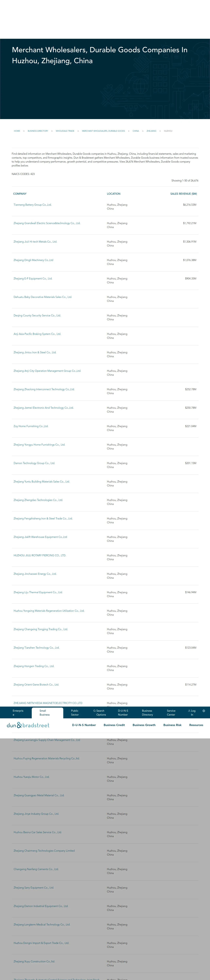Click the Wholesale Trade breadcrumb
The width and height of the screenshot is (210, 980).
click(x=65, y=131)
